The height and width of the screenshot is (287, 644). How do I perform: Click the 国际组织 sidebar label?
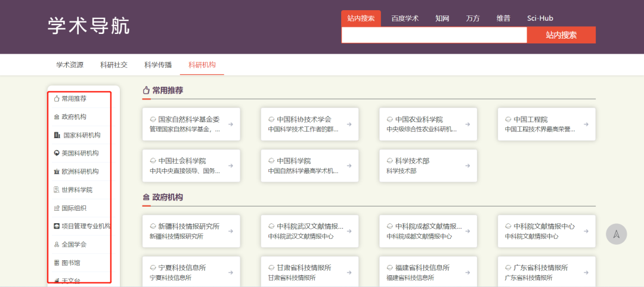(74, 208)
